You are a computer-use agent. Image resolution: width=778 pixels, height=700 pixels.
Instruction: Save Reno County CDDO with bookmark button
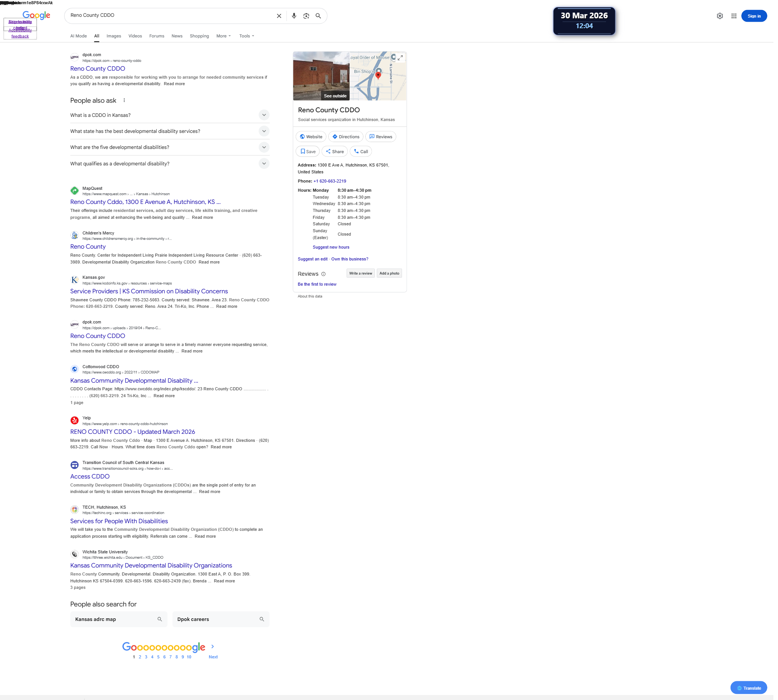click(x=308, y=152)
